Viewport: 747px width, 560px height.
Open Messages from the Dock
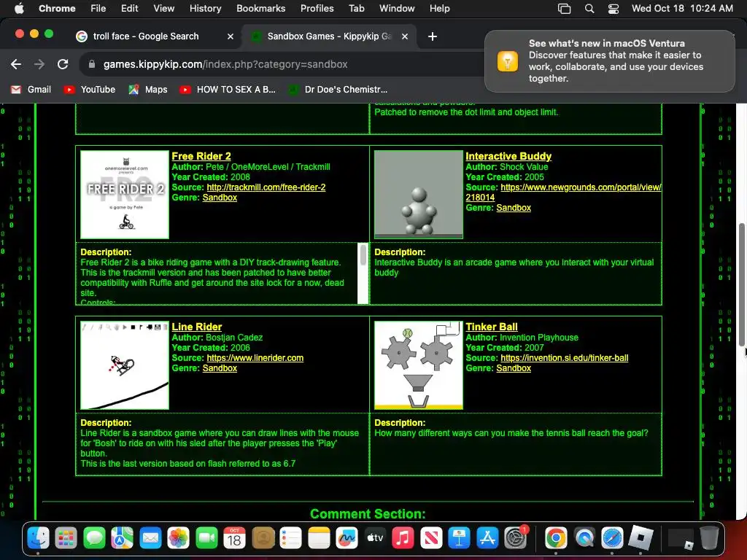click(x=94, y=538)
